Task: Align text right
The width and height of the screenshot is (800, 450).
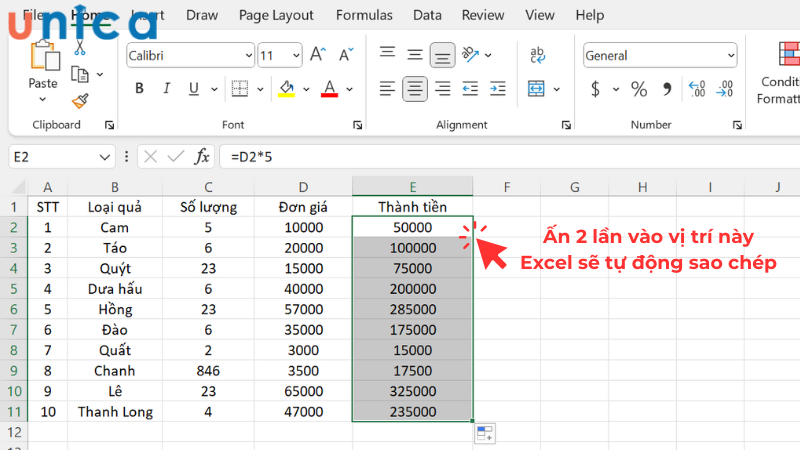Action: pos(442,89)
